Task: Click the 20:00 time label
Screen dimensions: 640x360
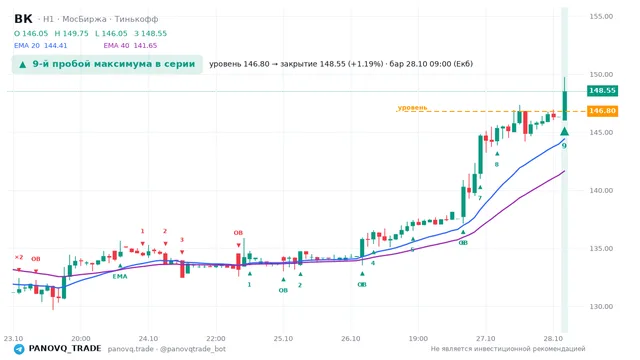Action: click(80, 338)
